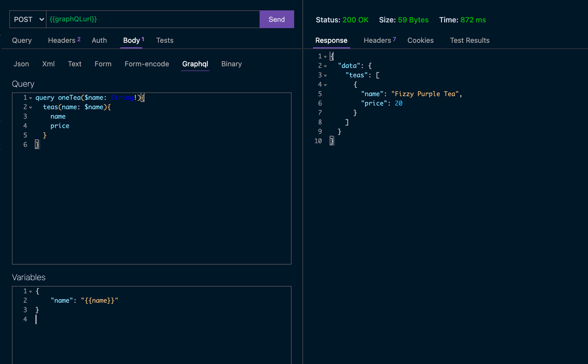This screenshot has height=364, width=588.
Task: Switch body type to Text
Action: (x=75, y=64)
